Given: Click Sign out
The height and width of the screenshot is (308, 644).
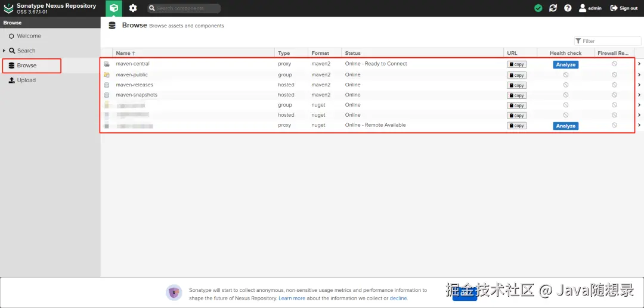Looking at the screenshot, I should (x=624, y=8).
